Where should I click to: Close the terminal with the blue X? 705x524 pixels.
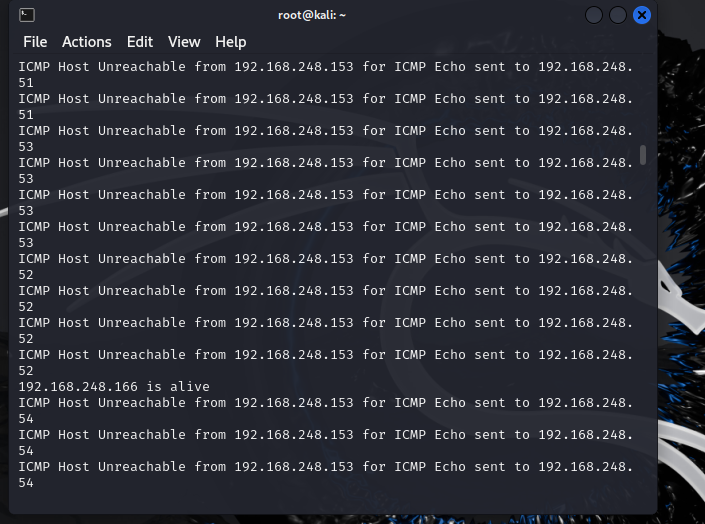(642, 15)
